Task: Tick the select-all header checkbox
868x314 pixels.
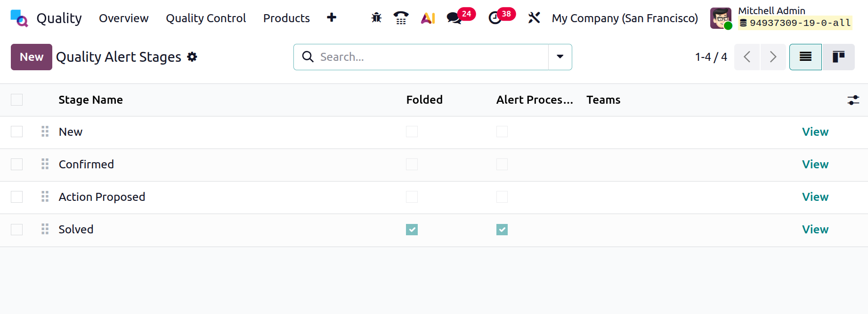Action: coord(17,100)
